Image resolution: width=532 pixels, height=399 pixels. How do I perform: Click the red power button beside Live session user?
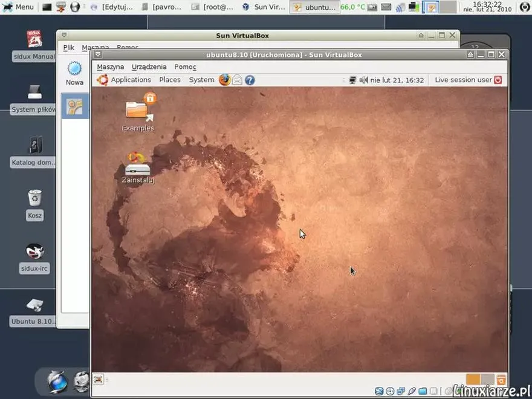pos(498,80)
